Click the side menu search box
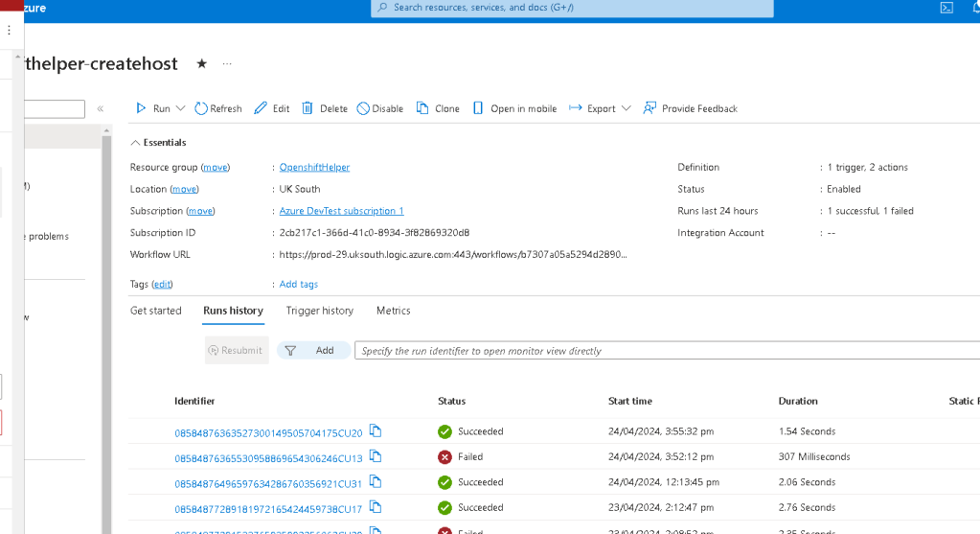Image resolution: width=980 pixels, height=534 pixels. click(x=55, y=108)
